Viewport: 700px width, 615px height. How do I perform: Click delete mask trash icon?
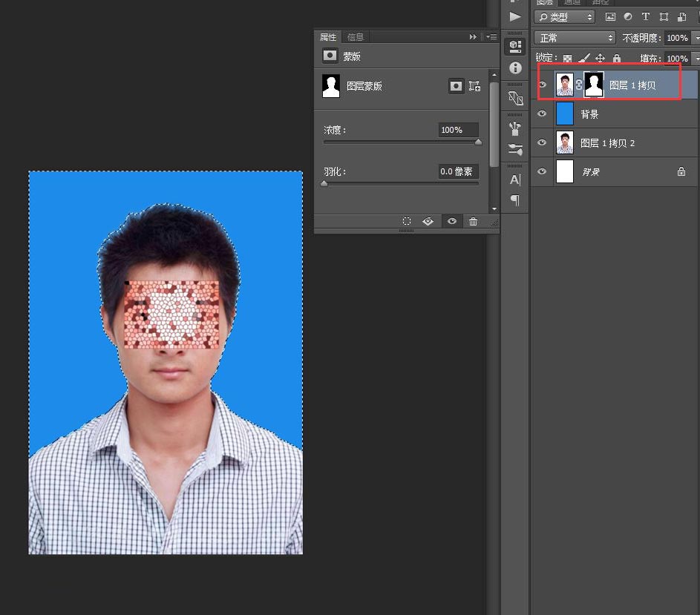click(473, 222)
